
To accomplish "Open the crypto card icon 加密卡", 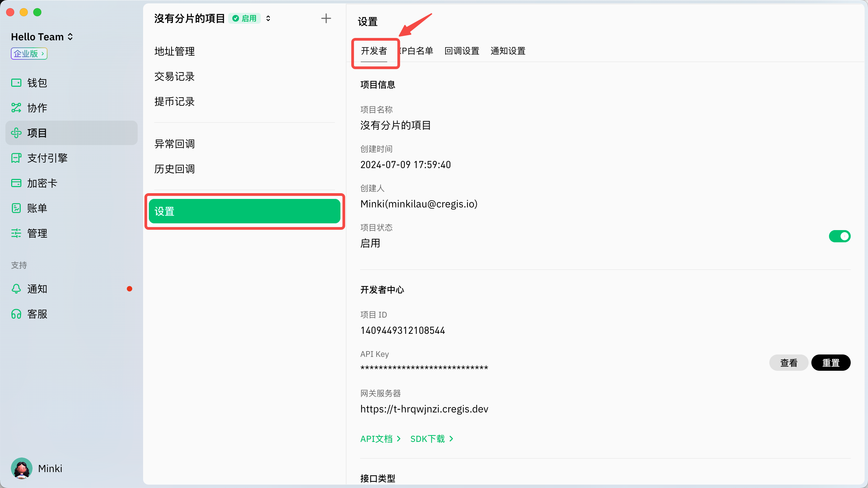I will 16,183.
